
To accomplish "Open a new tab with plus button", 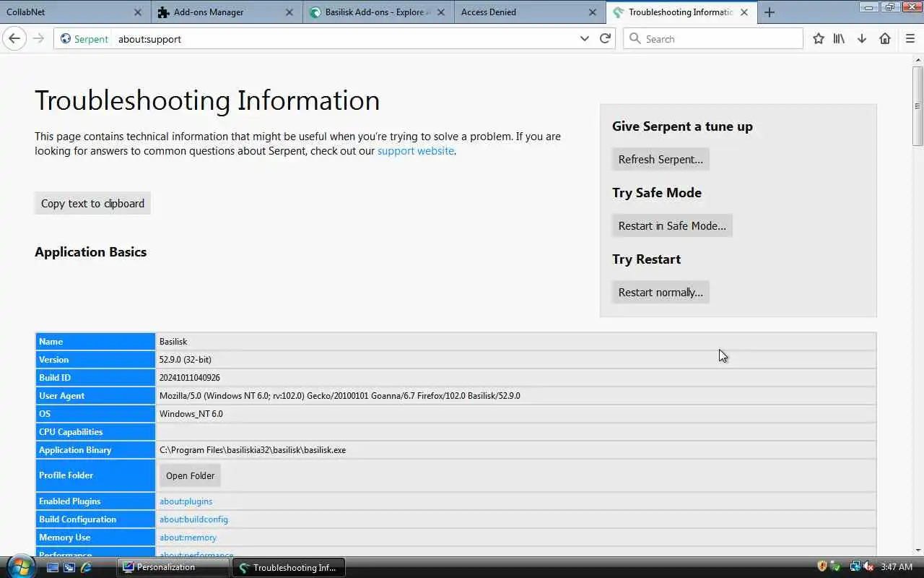I will tap(770, 12).
